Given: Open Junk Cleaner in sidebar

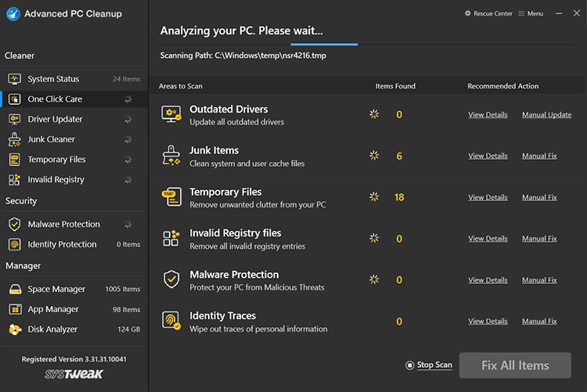Looking at the screenshot, I should pyautogui.click(x=51, y=139).
